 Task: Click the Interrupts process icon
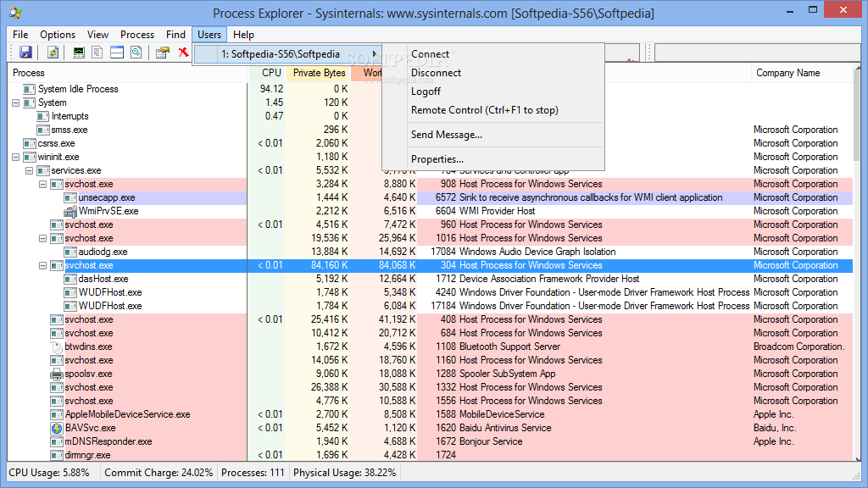(43, 116)
